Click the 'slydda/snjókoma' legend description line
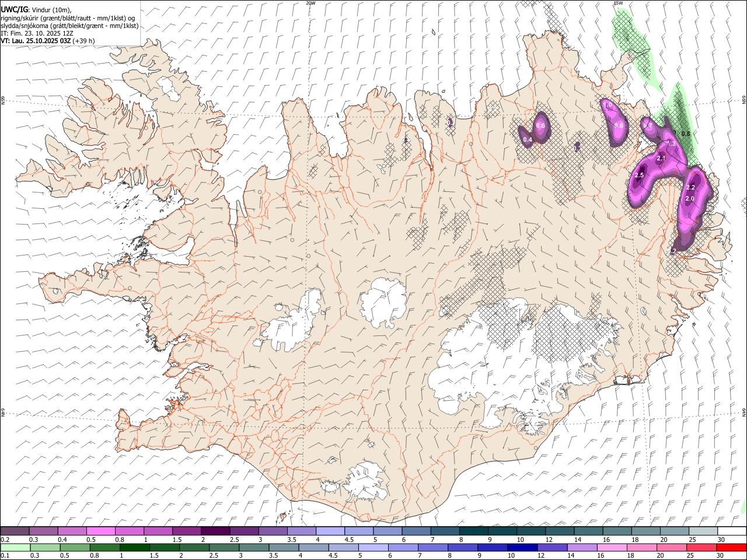This screenshot has height=560, width=747. (69, 26)
